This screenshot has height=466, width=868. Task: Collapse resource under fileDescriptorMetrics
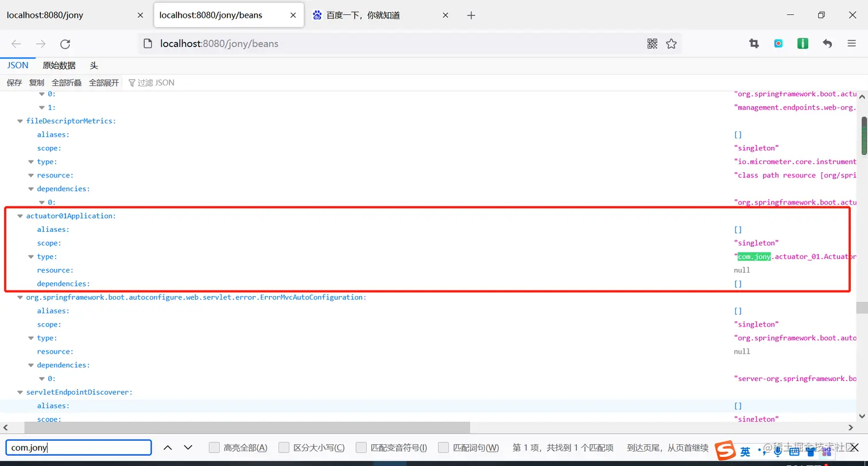(31, 176)
